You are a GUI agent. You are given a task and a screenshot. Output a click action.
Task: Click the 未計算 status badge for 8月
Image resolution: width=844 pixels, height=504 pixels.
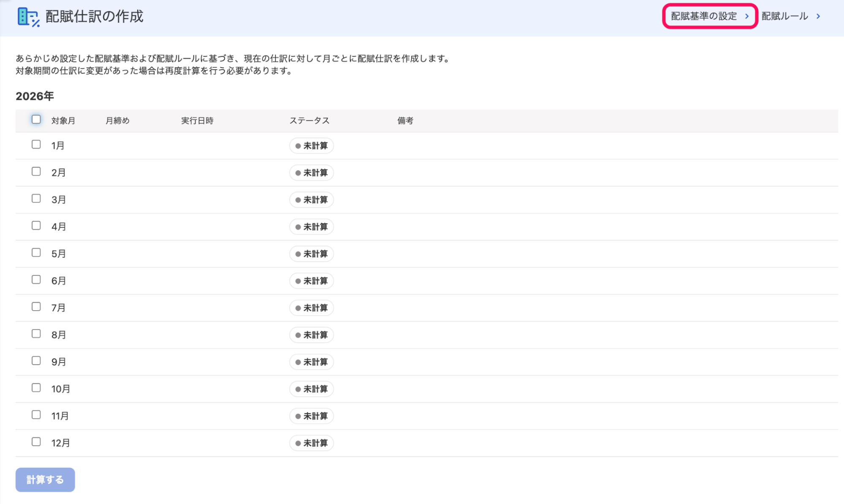312,335
